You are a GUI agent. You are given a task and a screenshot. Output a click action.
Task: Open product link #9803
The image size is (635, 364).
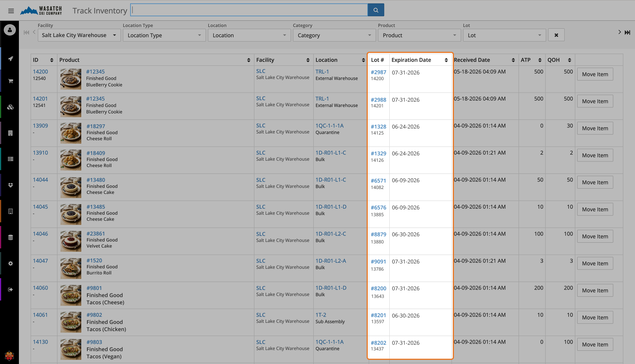tap(94, 342)
